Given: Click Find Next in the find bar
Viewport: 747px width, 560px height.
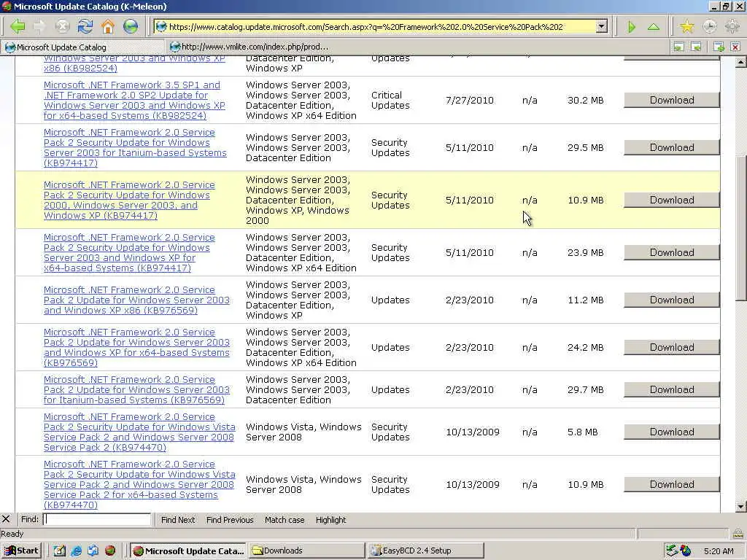Looking at the screenshot, I should coord(178,520).
